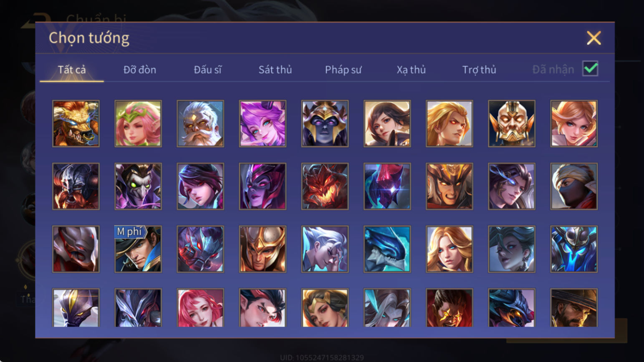
Task: Pick the purple-haired girl hero portrait
Action: [263, 123]
